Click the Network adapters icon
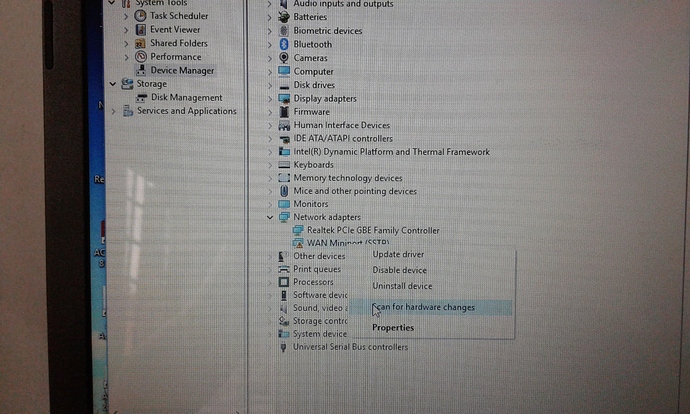The image size is (690, 414). (284, 217)
